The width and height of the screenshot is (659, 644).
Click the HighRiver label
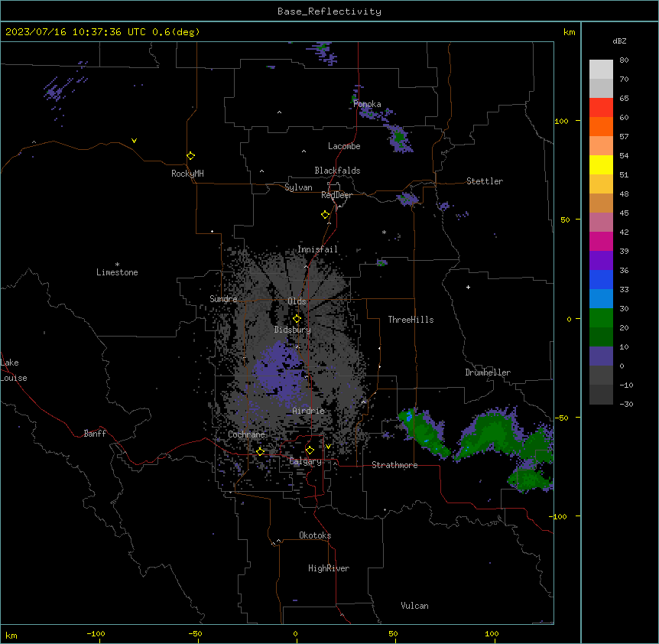point(329,568)
